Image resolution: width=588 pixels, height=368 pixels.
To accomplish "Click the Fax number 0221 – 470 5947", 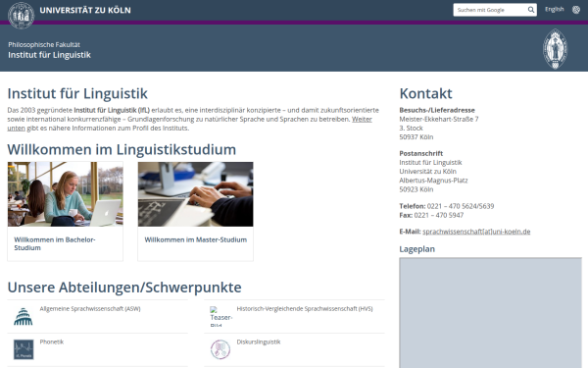I will point(439,215).
